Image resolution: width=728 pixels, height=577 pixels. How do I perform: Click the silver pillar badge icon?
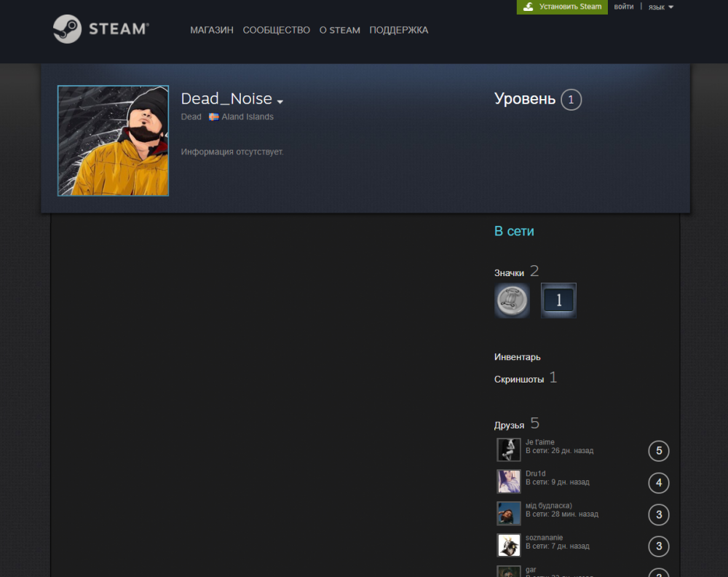tap(512, 301)
